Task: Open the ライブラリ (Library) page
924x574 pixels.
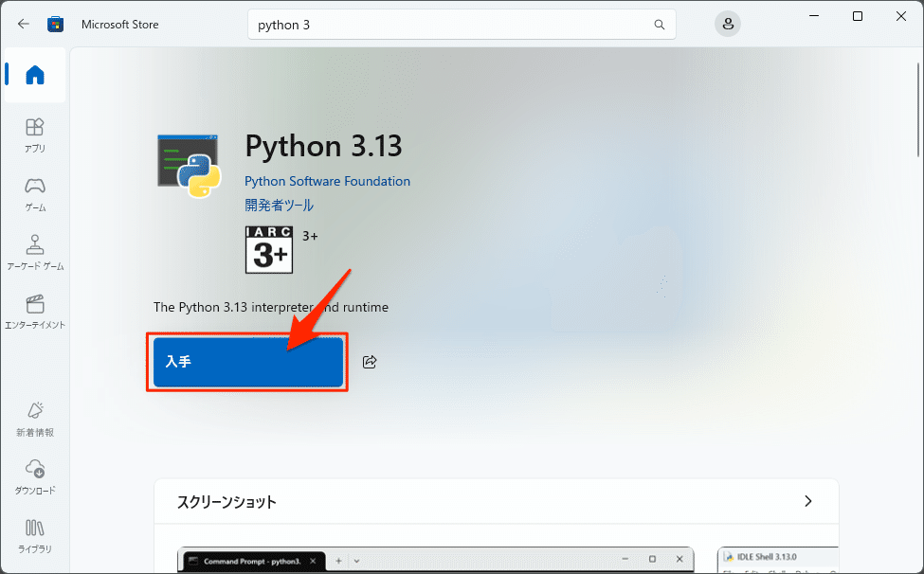Action: coord(35,536)
